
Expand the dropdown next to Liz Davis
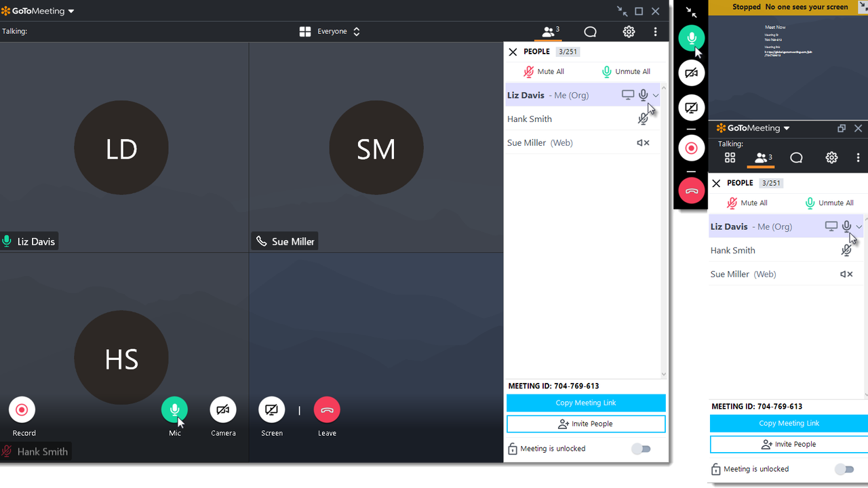(x=655, y=95)
